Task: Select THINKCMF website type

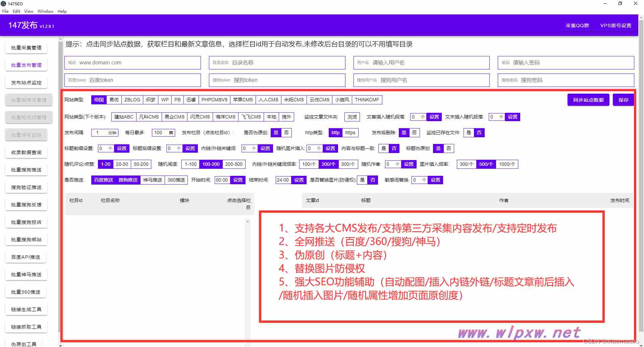Action: click(367, 100)
